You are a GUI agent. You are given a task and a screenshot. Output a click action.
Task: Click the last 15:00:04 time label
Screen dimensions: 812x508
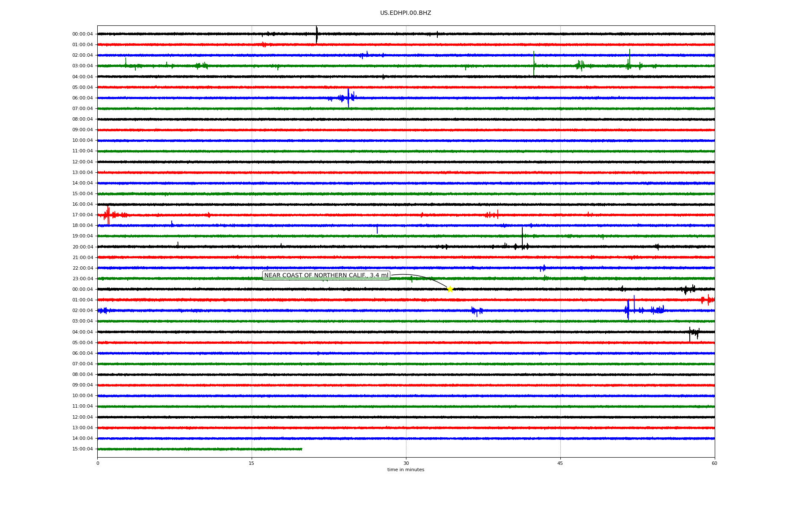(x=82, y=449)
